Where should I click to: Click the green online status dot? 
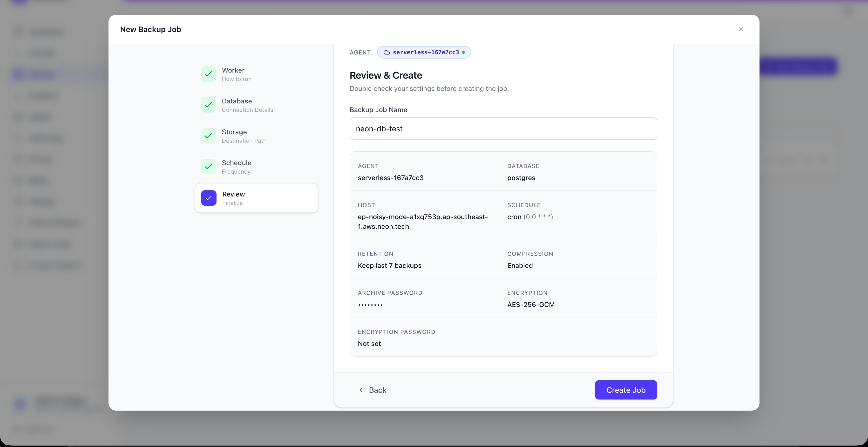pyautogui.click(x=463, y=52)
